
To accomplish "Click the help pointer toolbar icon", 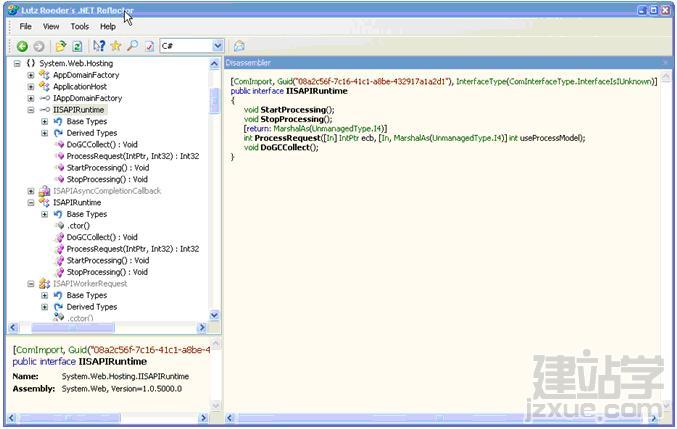I will 99,46.
